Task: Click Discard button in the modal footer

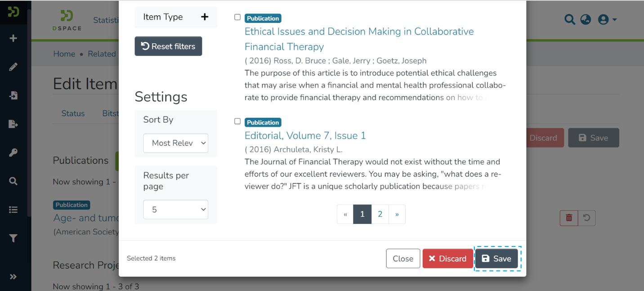Action: coord(447,259)
